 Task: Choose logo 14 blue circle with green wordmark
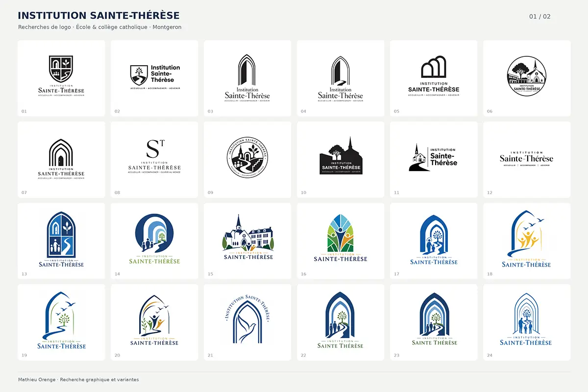click(x=154, y=241)
